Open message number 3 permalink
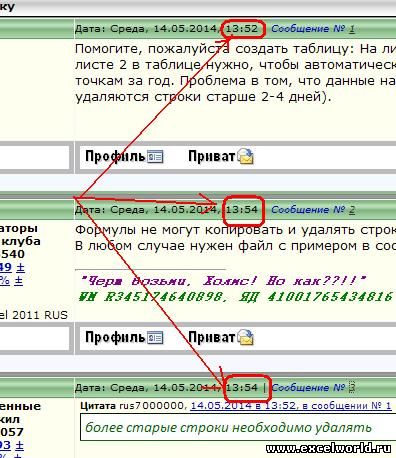The height and width of the screenshot is (458, 396). tap(352, 388)
